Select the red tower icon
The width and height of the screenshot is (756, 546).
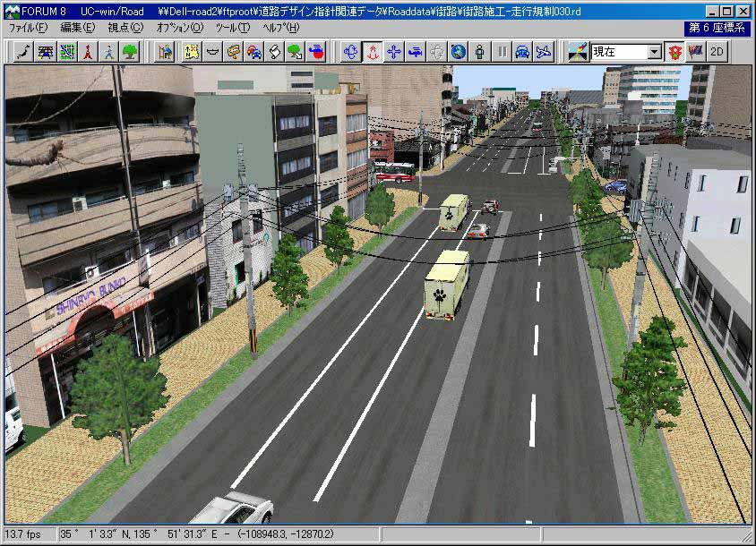coord(88,52)
